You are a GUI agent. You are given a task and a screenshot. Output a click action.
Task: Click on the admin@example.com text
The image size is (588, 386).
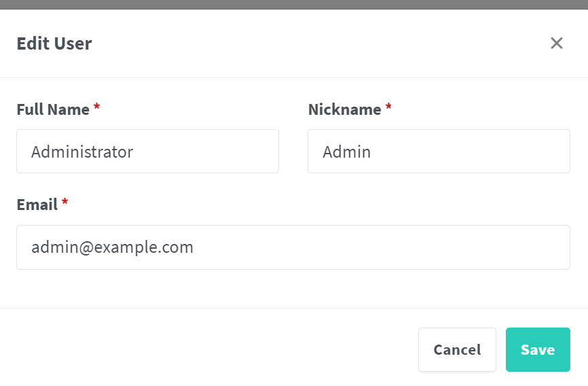(x=112, y=247)
